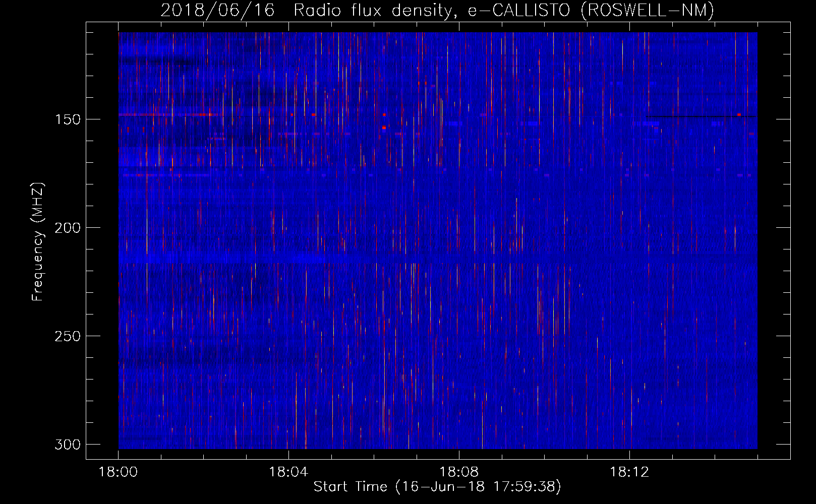Select the 250 frequency axis label

[x=67, y=336]
